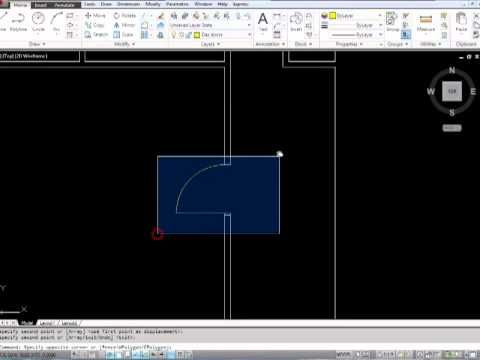Open the Unsaved Layer State dropdown

[x=210, y=25]
